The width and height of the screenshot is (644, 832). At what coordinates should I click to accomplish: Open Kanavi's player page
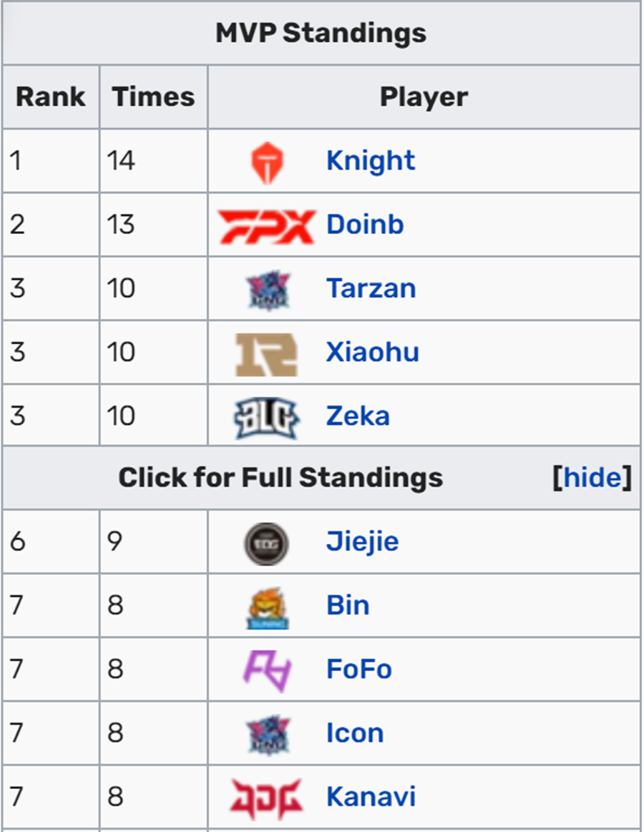coord(371,796)
